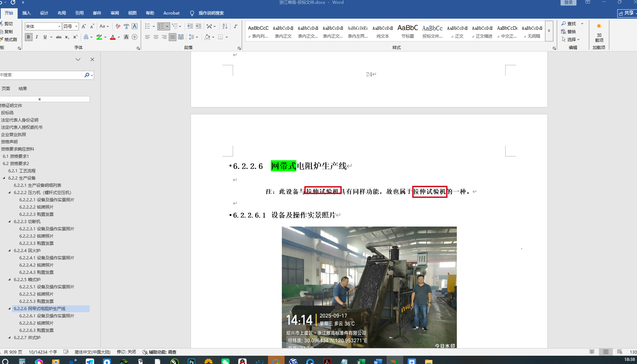Viewport: 637px width, 364px height.
Task: Toggle italic formatting
Action: pos(37,37)
